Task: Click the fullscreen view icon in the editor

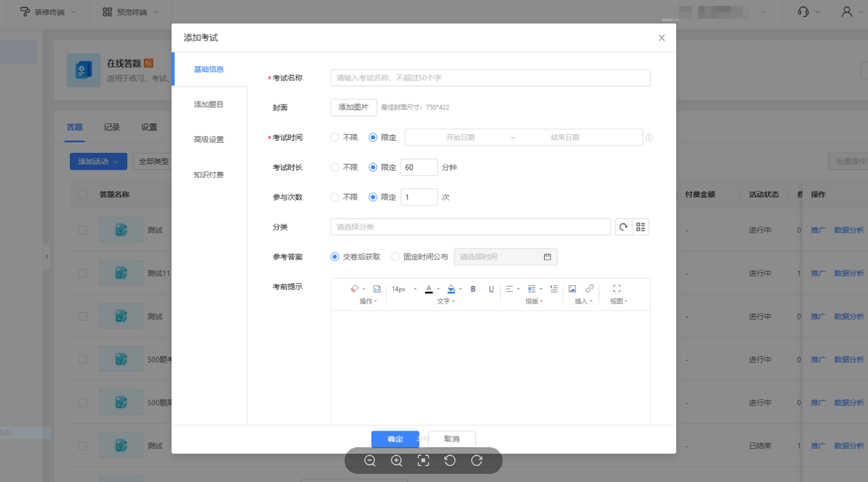Action: click(x=617, y=289)
